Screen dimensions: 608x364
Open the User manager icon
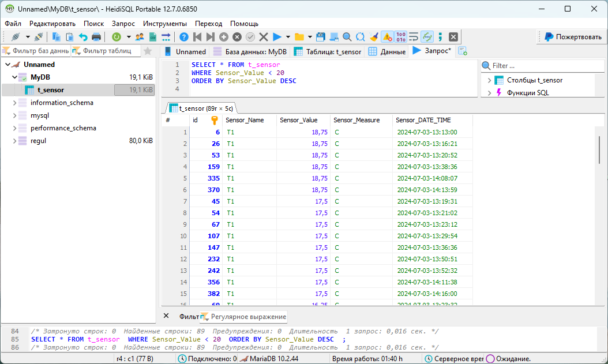[140, 37]
